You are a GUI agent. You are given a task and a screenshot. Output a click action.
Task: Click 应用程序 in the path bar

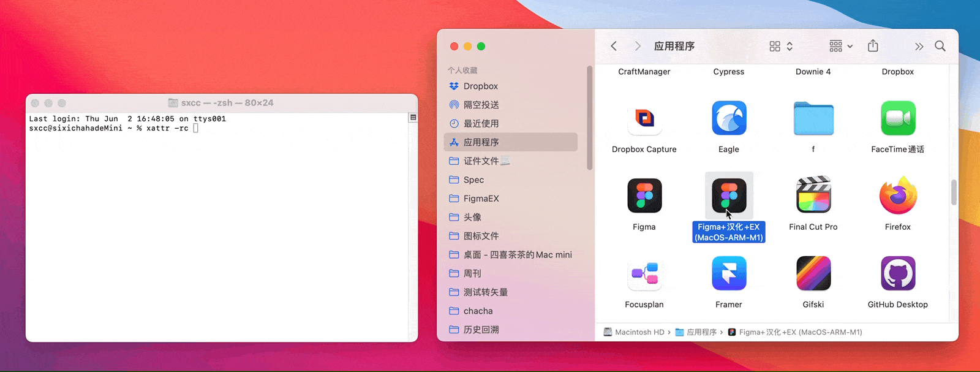tap(696, 332)
